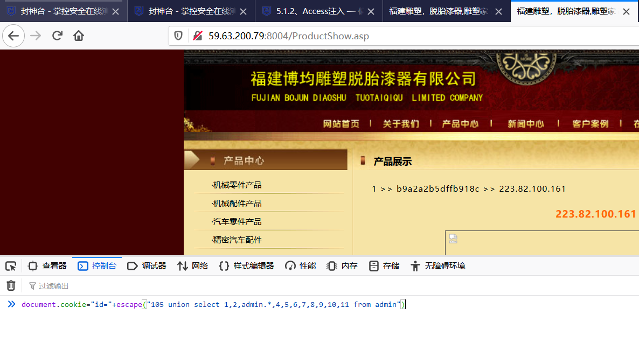Close the Access注入 tab
639x364 pixels.
(x=371, y=11)
